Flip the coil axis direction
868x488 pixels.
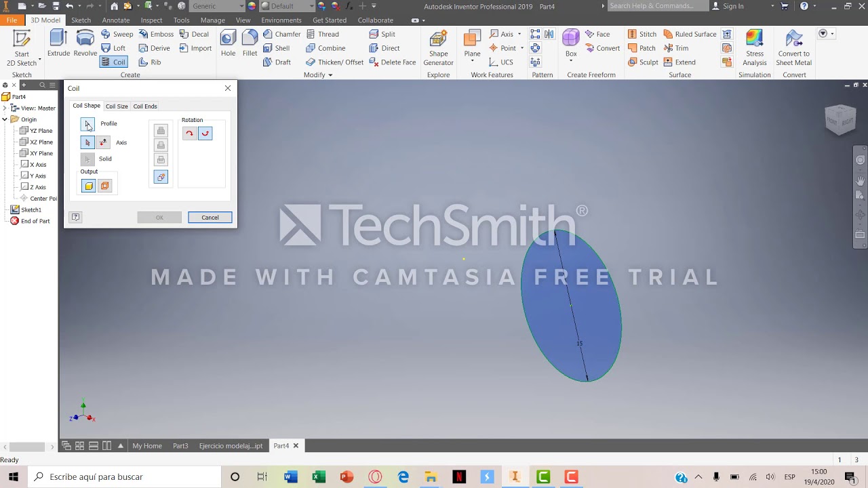point(103,142)
